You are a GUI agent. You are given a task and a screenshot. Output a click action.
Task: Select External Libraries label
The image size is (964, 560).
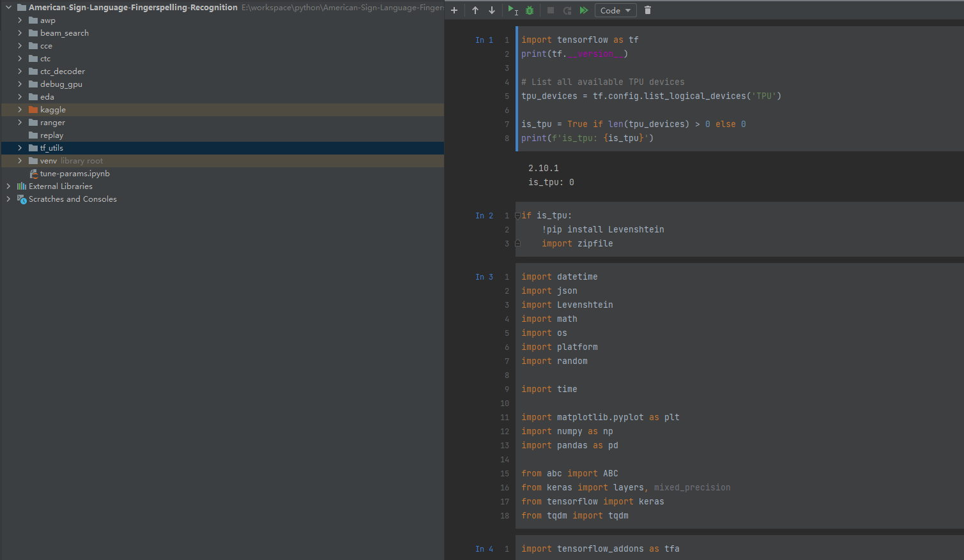[61, 186]
